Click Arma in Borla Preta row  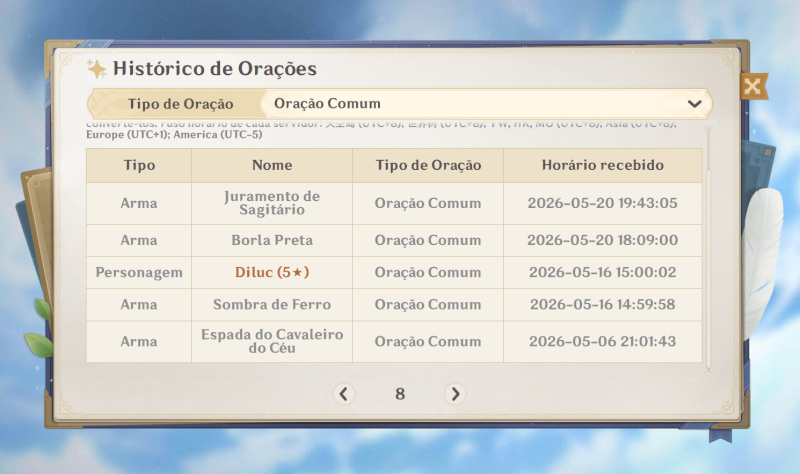139,240
